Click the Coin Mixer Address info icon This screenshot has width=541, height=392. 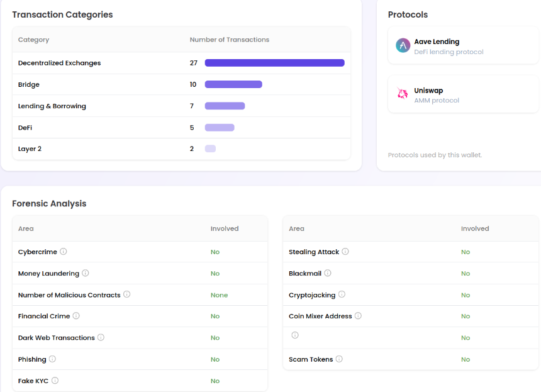click(358, 316)
